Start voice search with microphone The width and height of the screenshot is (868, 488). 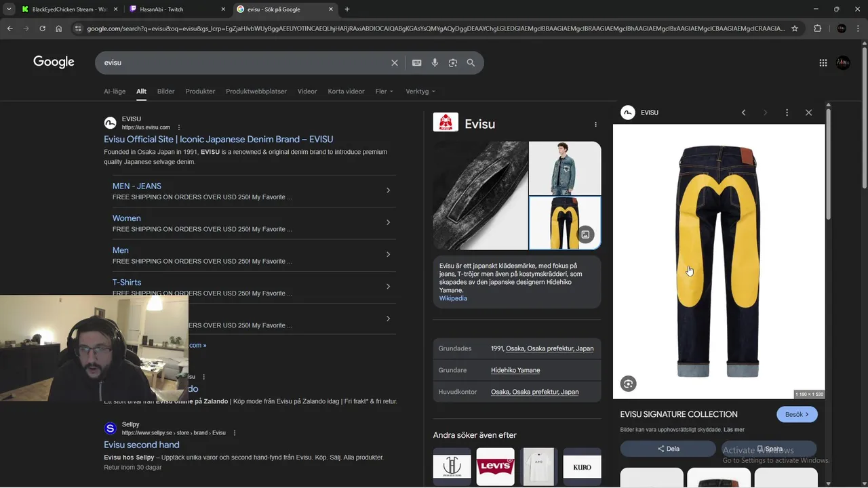(435, 62)
